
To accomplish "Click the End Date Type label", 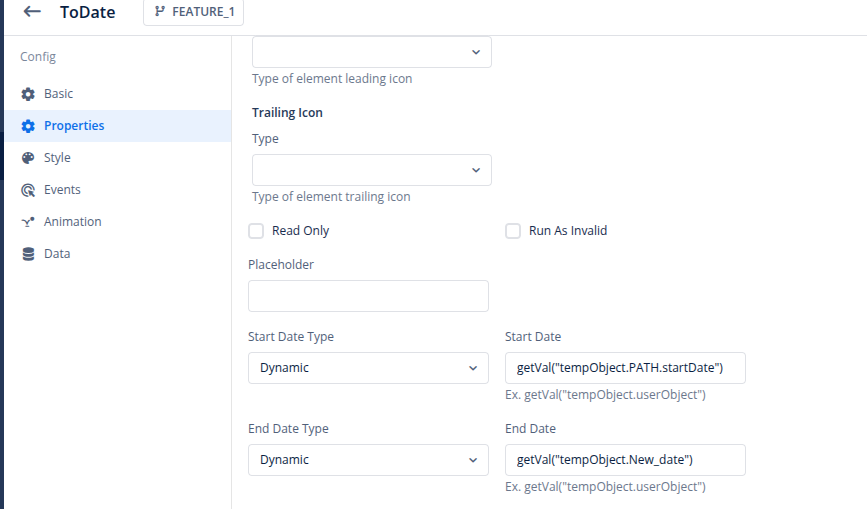I will pyautogui.click(x=288, y=429).
